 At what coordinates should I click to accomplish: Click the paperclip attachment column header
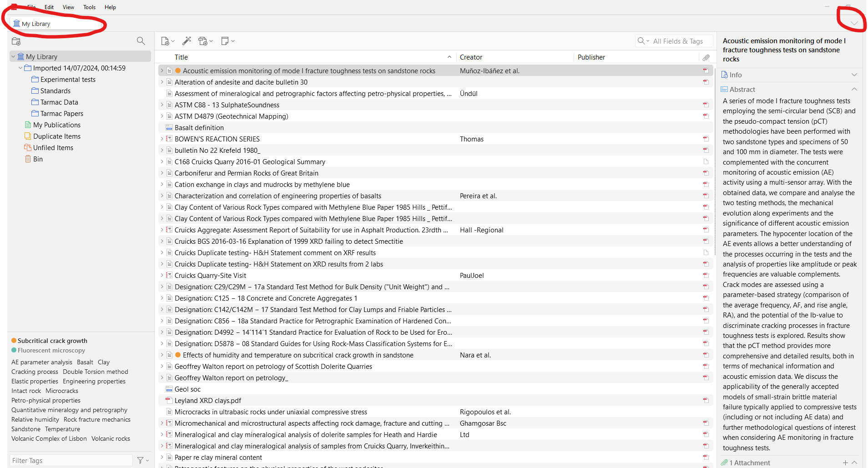coord(706,57)
